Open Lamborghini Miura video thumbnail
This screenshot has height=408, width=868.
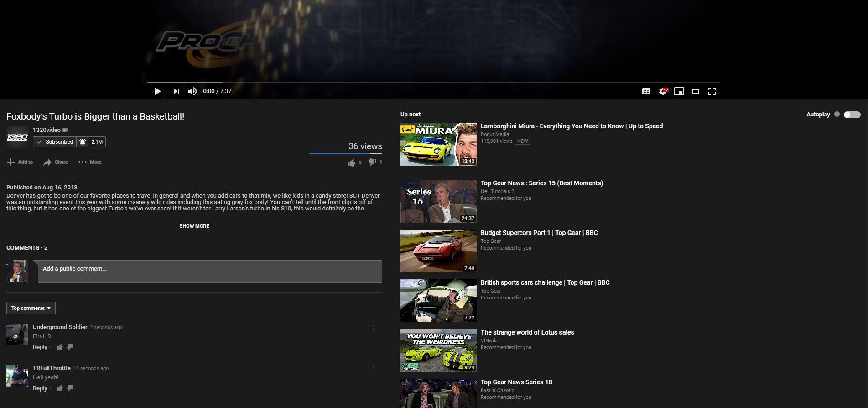pos(439,144)
